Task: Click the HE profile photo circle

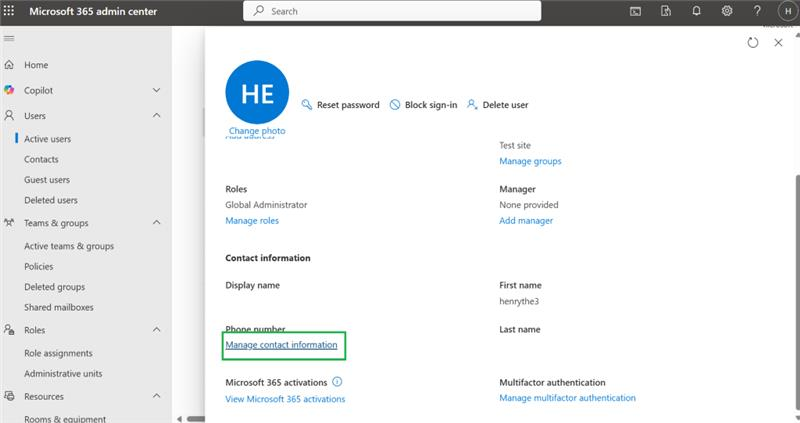Action: tap(257, 92)
